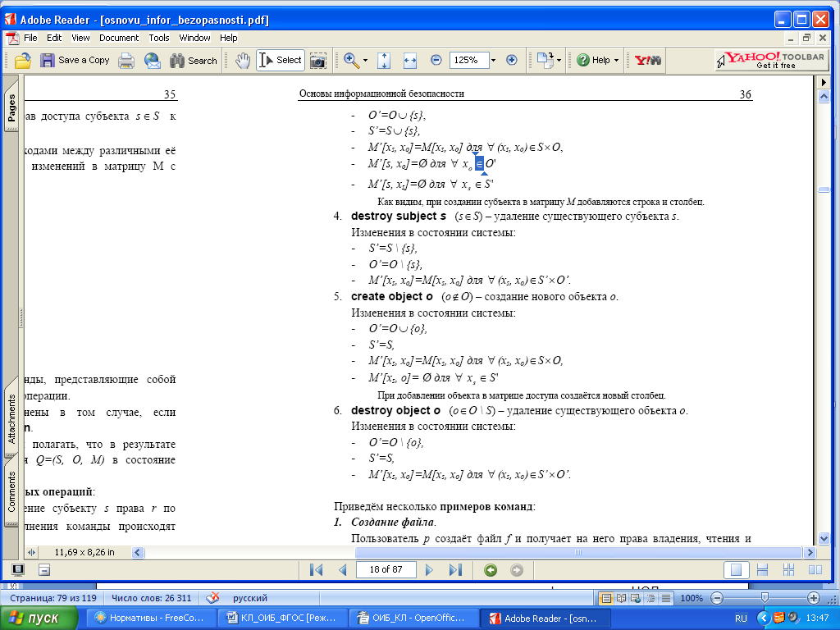
Task: Select the Zoom In magnifier tool
Action: 351,61
